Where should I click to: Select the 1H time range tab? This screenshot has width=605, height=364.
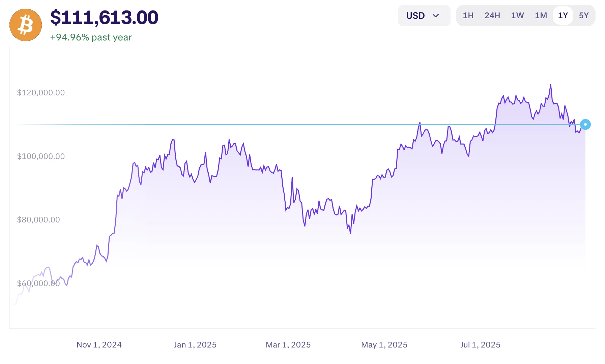coord(468,16)
